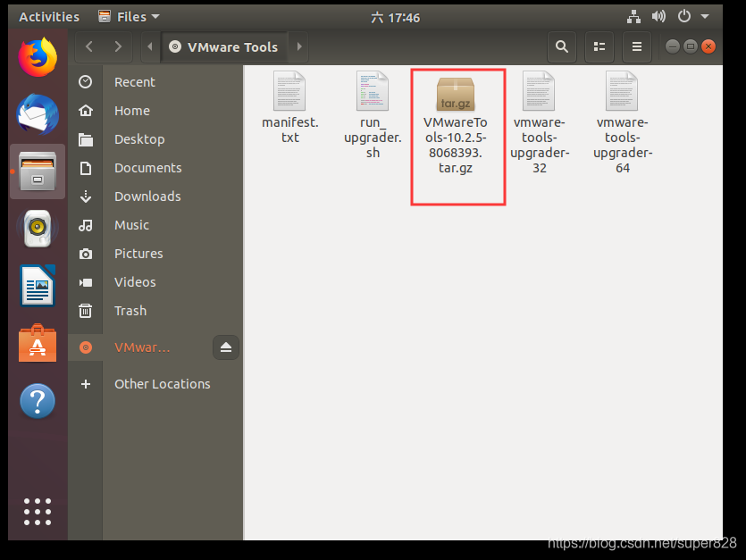Screen dimensions: 746x560
Task: Open the Help icon in the dock
Action: 38,401
